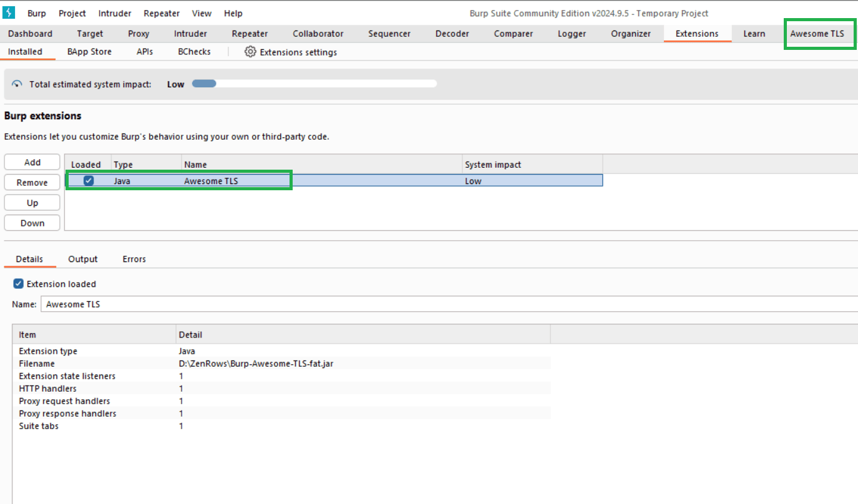The image size is (858, 504).
Task: Select the Extension state listeners row
Action: click(x=282, y=376)
